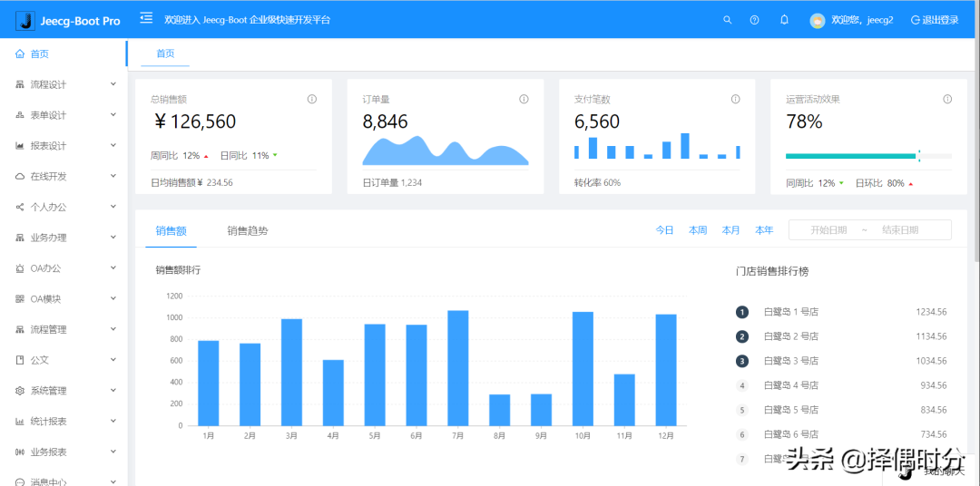Expand the 在线开发 sidebar menu

[62, 176]
